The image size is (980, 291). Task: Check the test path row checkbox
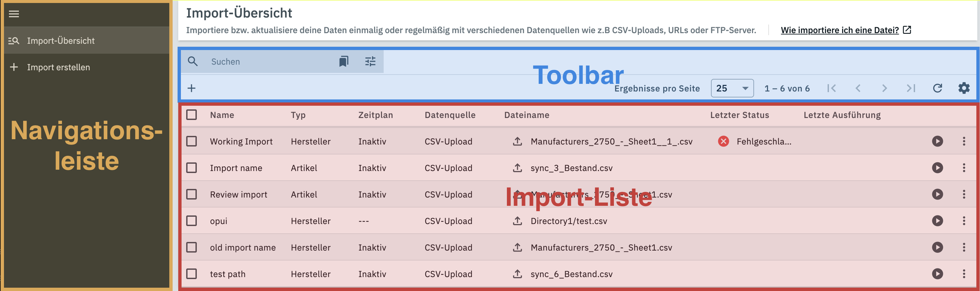(x=192, y=274)
